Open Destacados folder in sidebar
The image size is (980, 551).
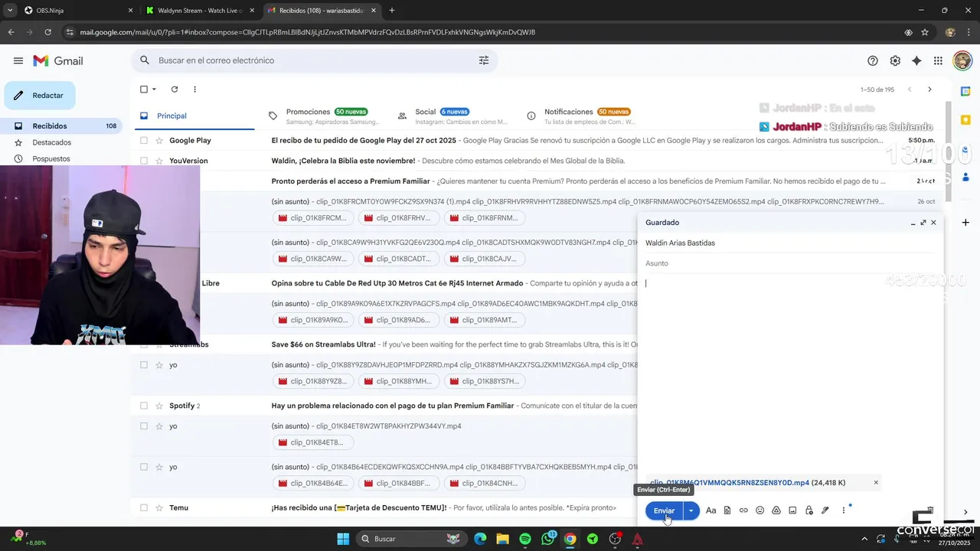[61, 142]
